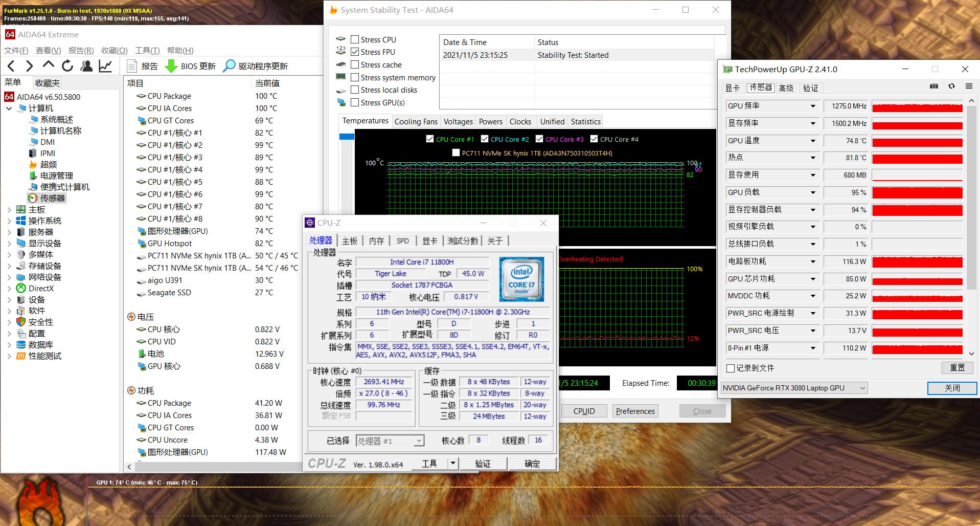The width and height of the screenshot is (980, 526).
Task: Click the 64 icon beside AIDA64 v6.50.5800
Action: pos(9,97)
